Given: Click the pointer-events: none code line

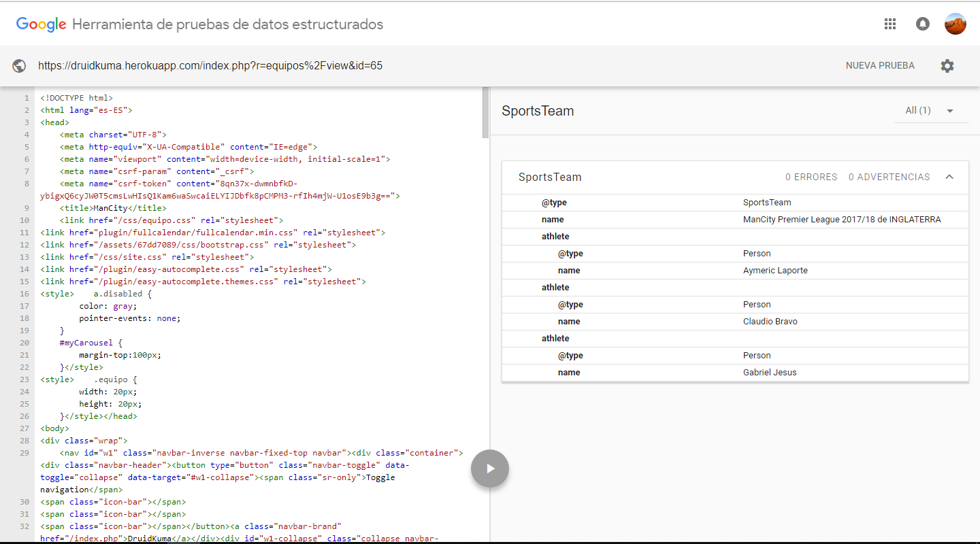Looking at the screenshot, I should 130,318.
